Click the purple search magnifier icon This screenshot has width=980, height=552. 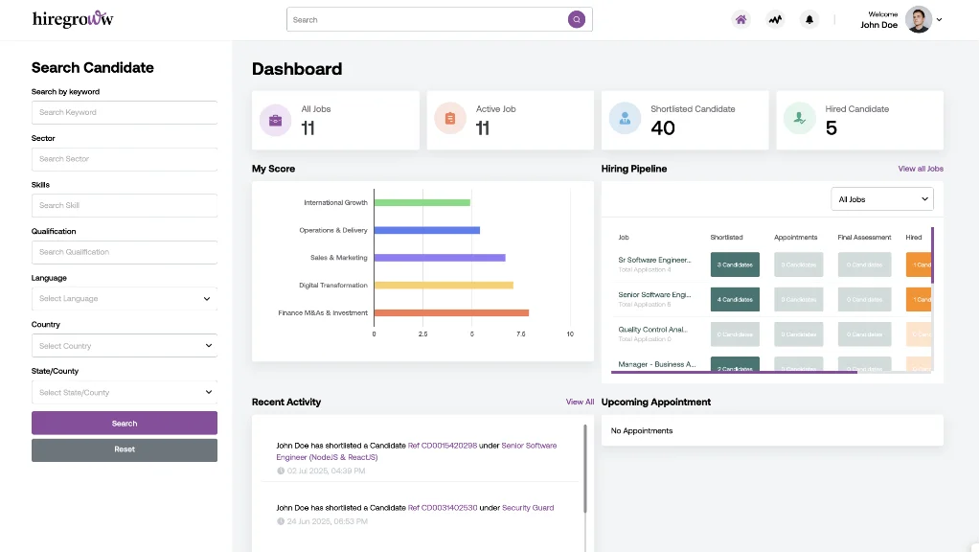click(576, 19)
